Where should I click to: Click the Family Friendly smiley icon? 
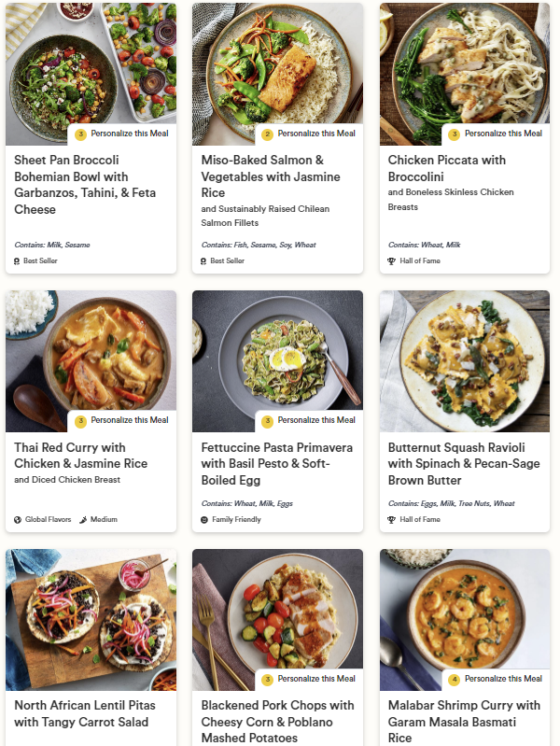(x=204, y=520)
